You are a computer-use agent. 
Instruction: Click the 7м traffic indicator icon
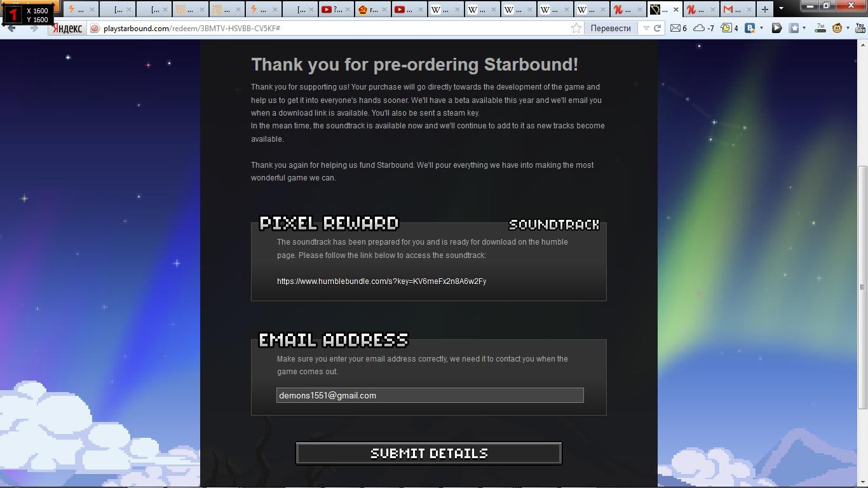click(x=820, y=28)
